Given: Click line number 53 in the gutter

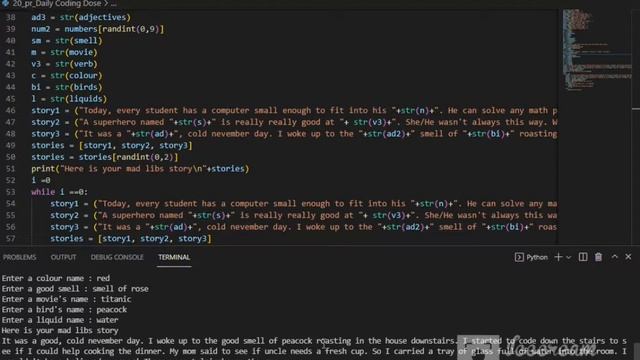Looking at the screenshot, I should click(11, 192).
